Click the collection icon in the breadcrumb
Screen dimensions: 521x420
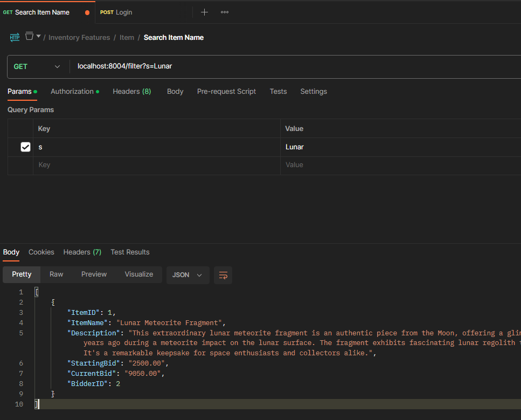pyautogui.click(x=30, y=36)
